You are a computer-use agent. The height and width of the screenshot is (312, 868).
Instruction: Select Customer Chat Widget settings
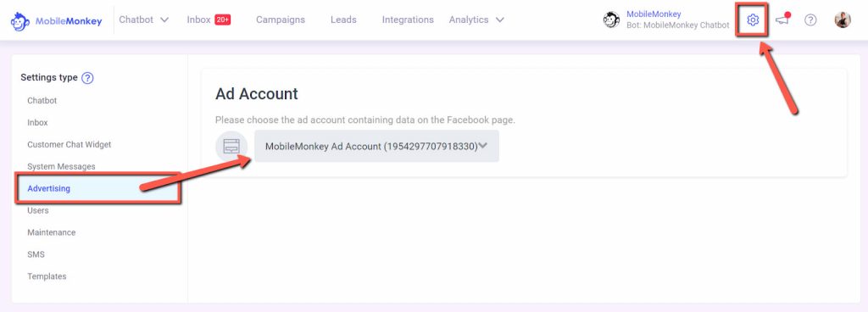click(70, 144)
